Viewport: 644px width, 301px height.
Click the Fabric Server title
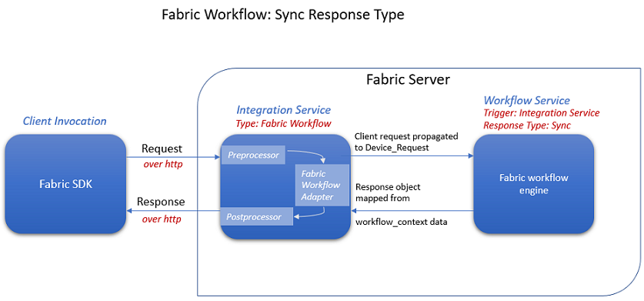tap(408, 79)
